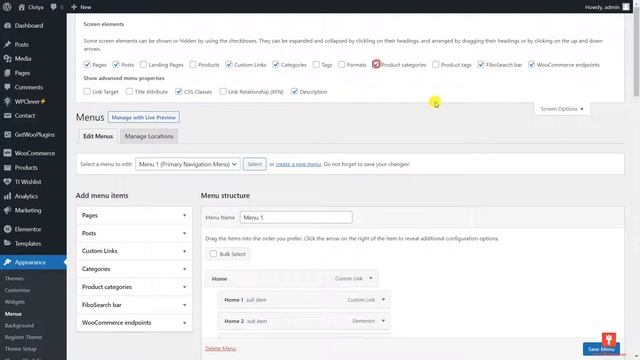Open the Marketing megaphone icon
The height and width of the screenshot is (360, 640).
(7, 210)
